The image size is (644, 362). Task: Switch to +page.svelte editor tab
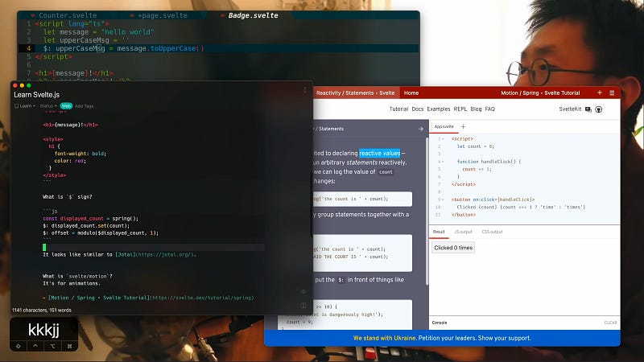tap(163, 15)
